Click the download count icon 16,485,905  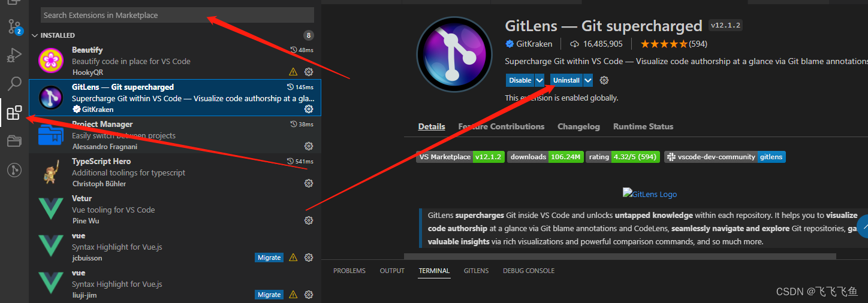pos(574,44)
